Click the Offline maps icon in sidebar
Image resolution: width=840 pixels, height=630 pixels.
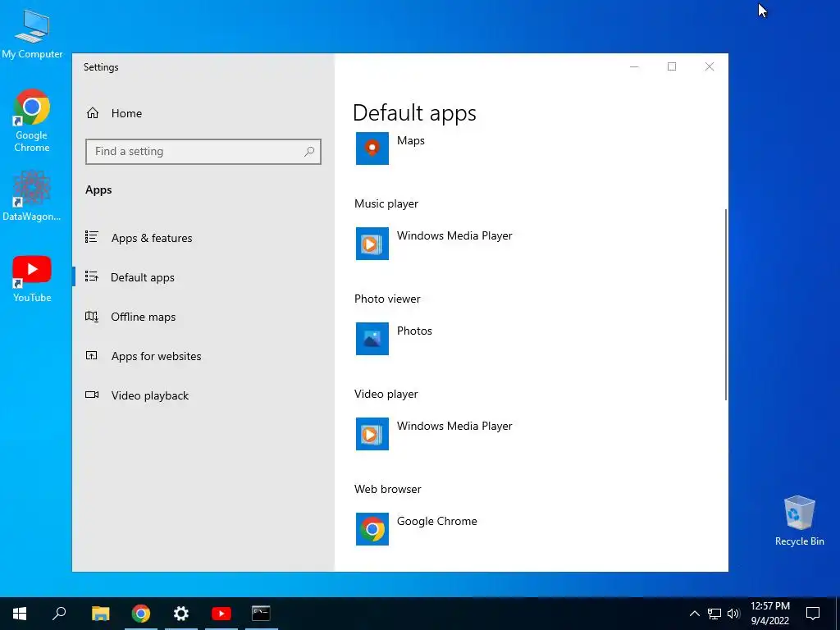click(x=92, y=316)
